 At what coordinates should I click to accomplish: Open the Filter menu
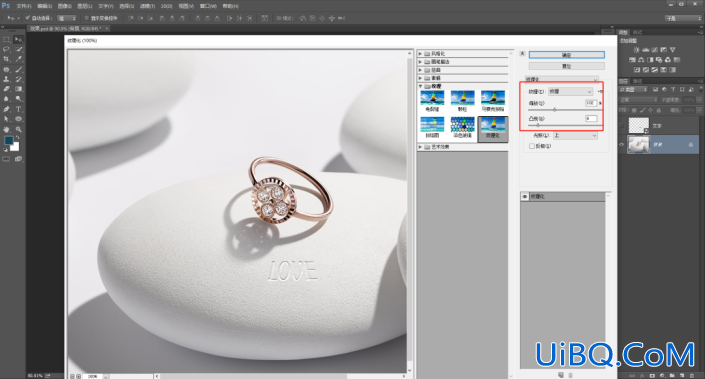click(x=147, y=6)
